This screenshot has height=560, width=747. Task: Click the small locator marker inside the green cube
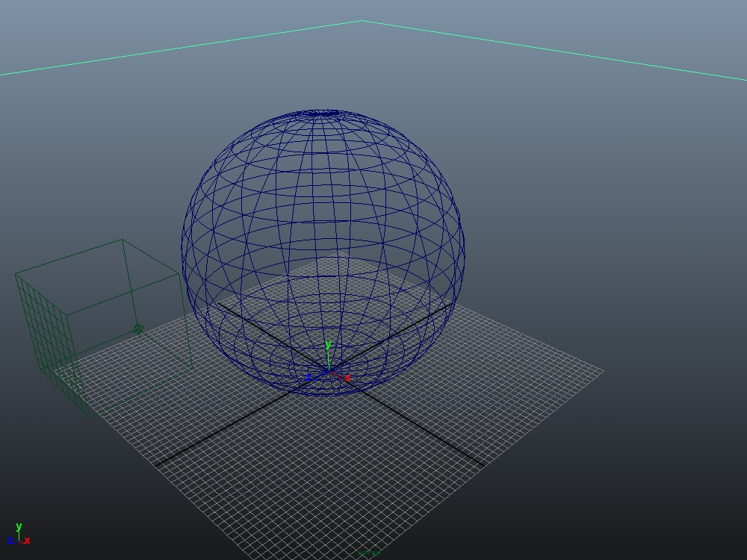138,329
